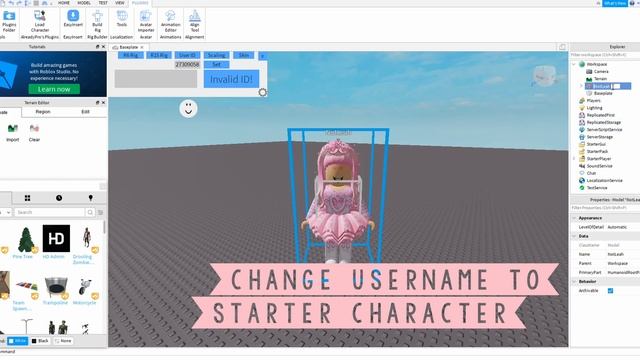Collapse the Appearance properties section

tap(574, 218)
